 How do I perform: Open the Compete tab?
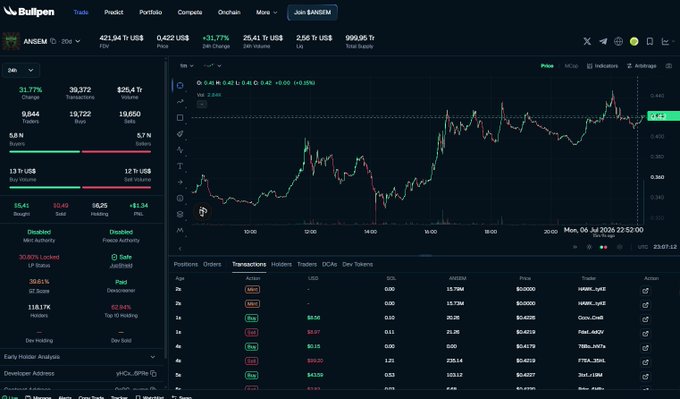coord(190,12)
